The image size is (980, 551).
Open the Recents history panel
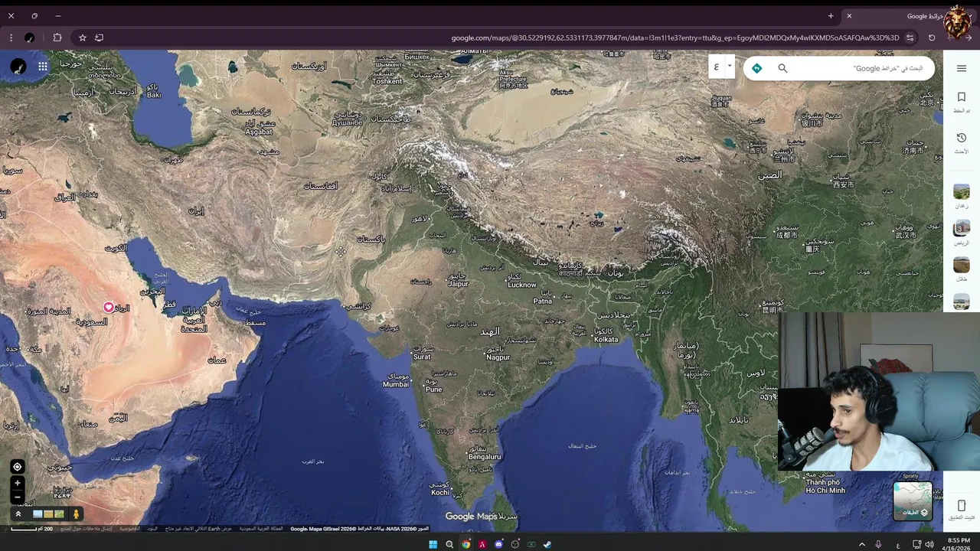961,142
